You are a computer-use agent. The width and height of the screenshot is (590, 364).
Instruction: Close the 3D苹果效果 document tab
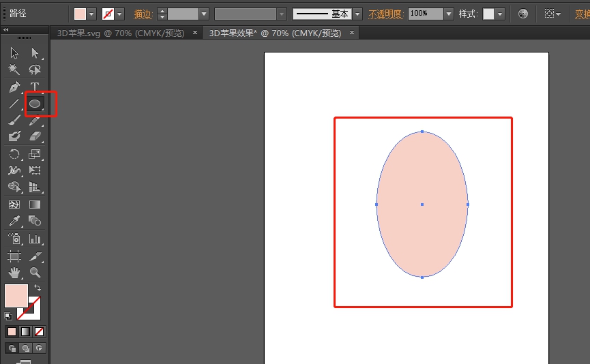tap(351, 33)
